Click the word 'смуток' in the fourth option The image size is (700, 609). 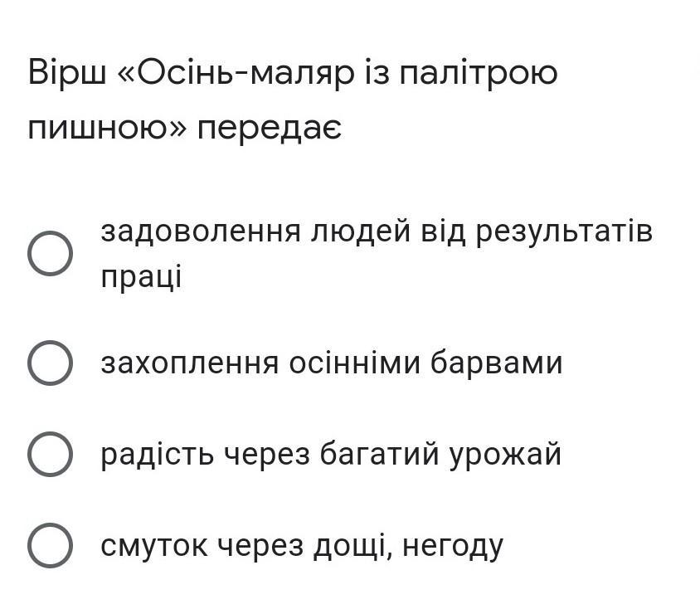pyautogui.click(x=154, y=547)
